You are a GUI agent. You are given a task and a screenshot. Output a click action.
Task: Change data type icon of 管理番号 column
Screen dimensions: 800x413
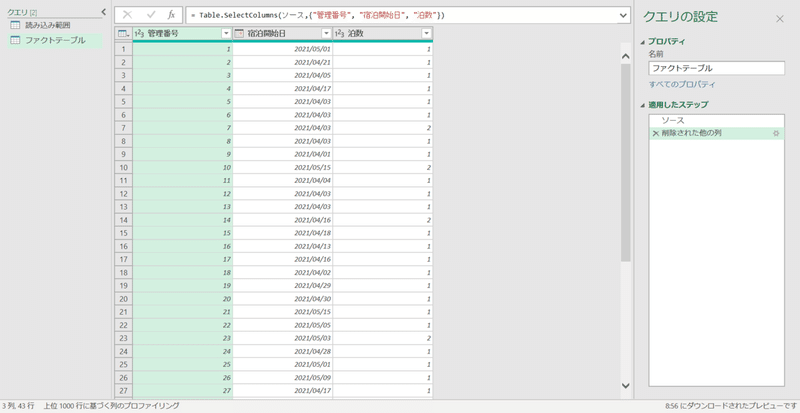point(139,33)
